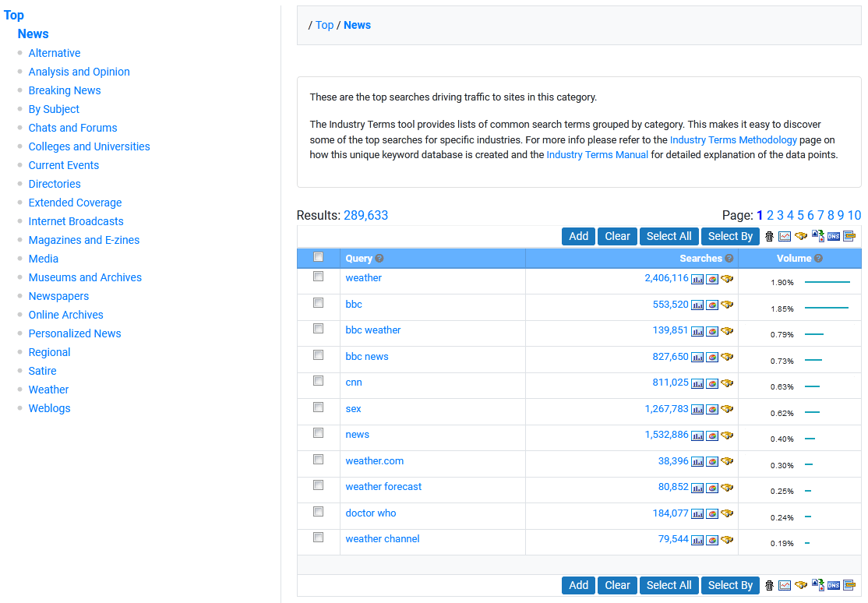Image resolution: width=868 pixels, height=603 pixels.
Task: Open the line chart icon in bottom toolbar
Action: coord(785,585)
